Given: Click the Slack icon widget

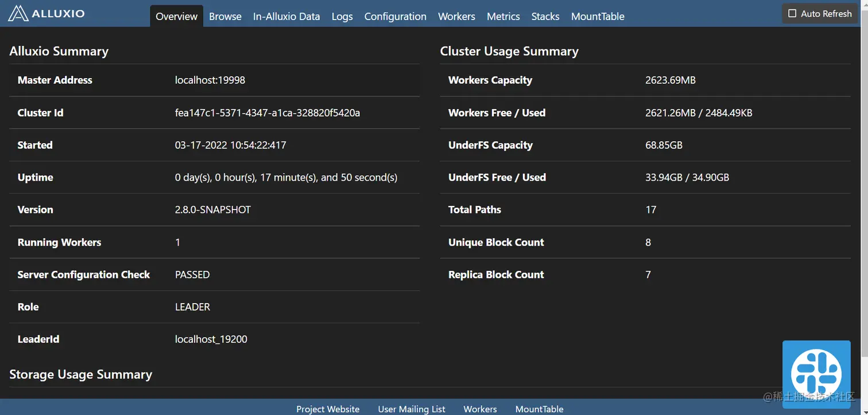Looking at the screenshot, I should [816, 374].
